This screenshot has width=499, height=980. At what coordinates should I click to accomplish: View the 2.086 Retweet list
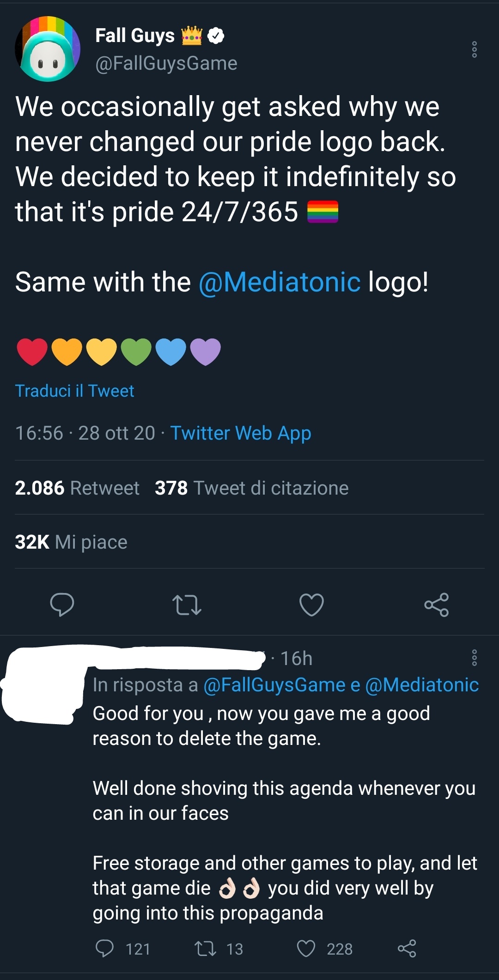pyautogui.click(x=77, y=488)
